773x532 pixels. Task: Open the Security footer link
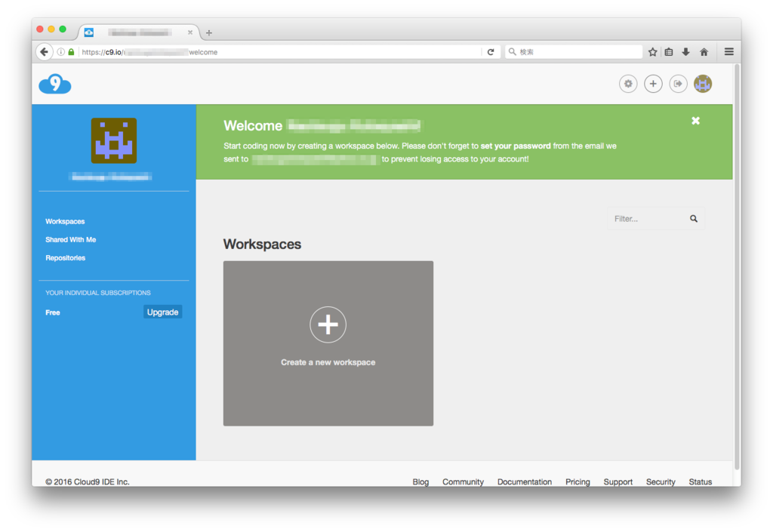click(x=661, y=481)
